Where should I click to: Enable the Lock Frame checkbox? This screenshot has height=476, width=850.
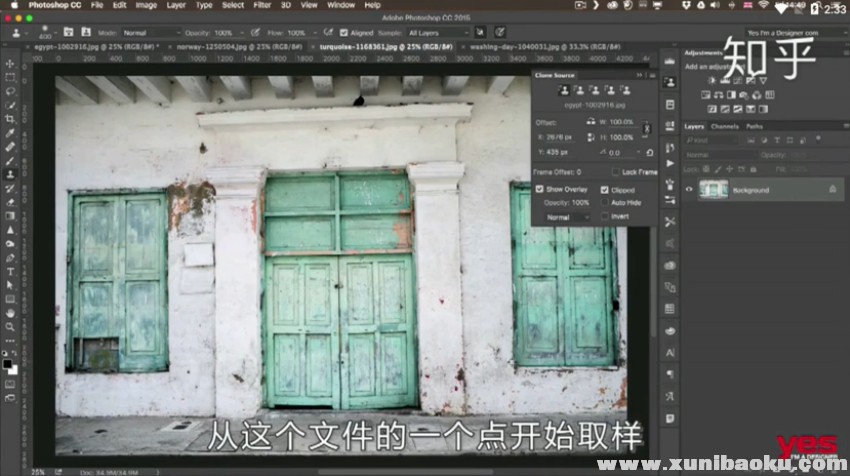tap(616, 172)
